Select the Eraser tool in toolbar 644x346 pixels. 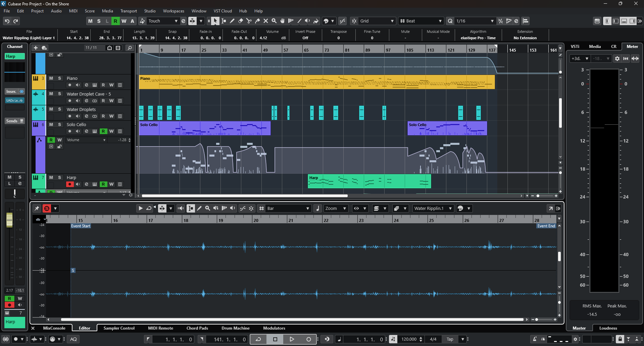click(241, 21)
